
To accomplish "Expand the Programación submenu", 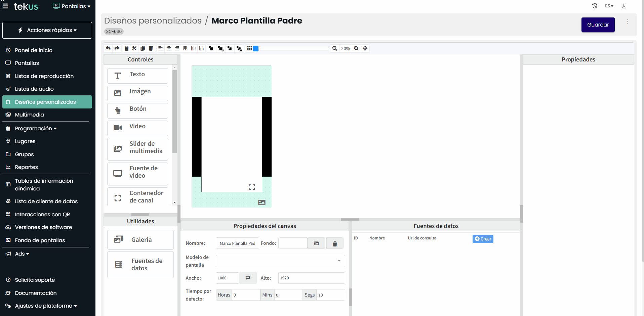I will 36,129.
